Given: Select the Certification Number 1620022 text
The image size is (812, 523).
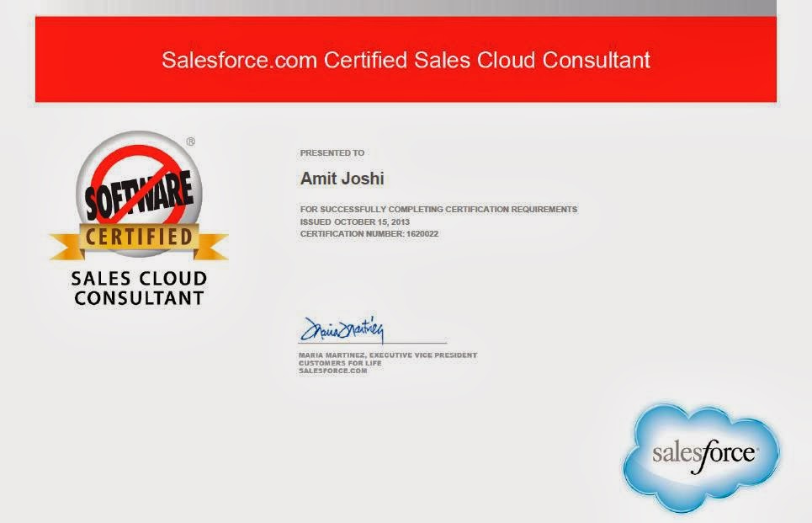Looking at the screenshot, I should [369, 233].
